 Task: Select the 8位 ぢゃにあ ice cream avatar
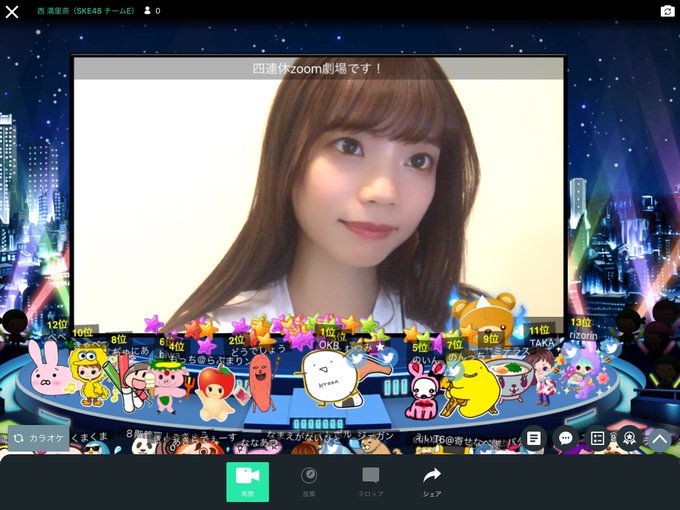[134, 386]
